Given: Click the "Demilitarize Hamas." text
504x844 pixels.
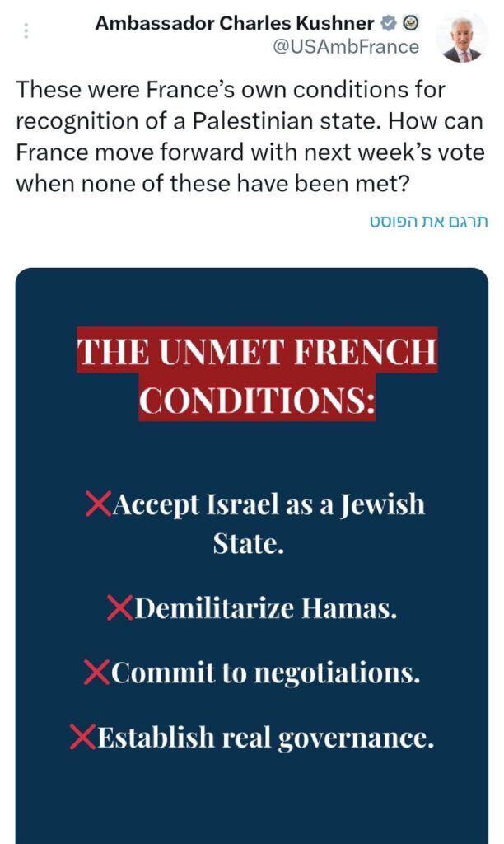Looking at the screenshot, I should (266, 608).
